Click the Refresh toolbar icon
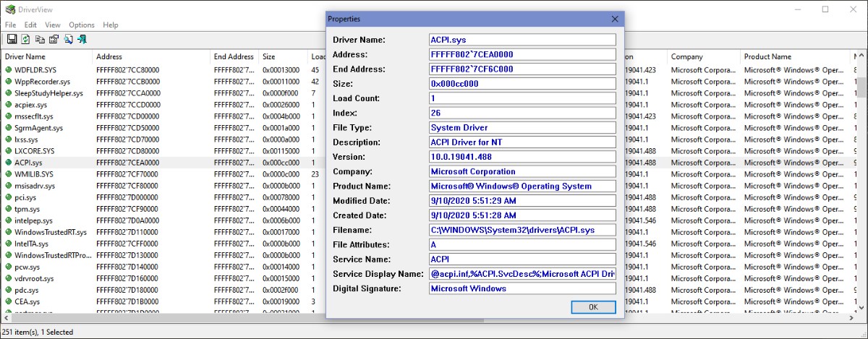This screenshot has height=339, width=868. (x=25, y=39)
